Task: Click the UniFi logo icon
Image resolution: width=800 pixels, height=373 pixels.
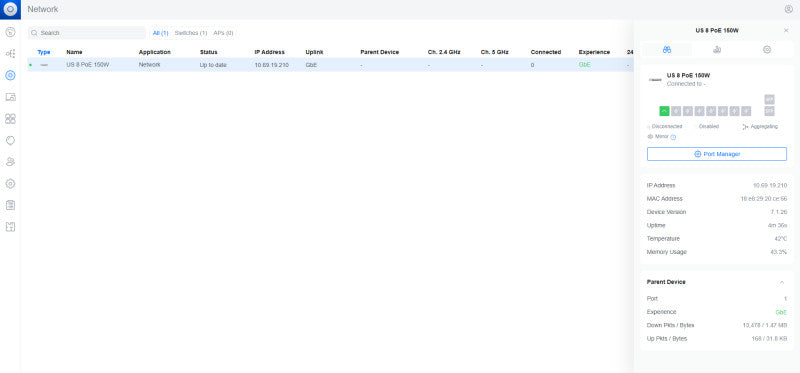Action: click(x=10, y=9)
